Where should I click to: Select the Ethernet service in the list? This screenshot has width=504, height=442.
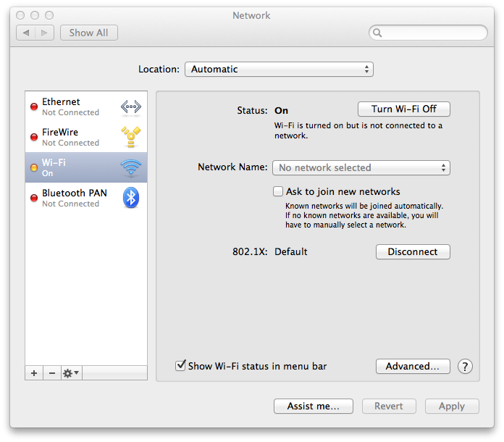(x=86, y=107)
